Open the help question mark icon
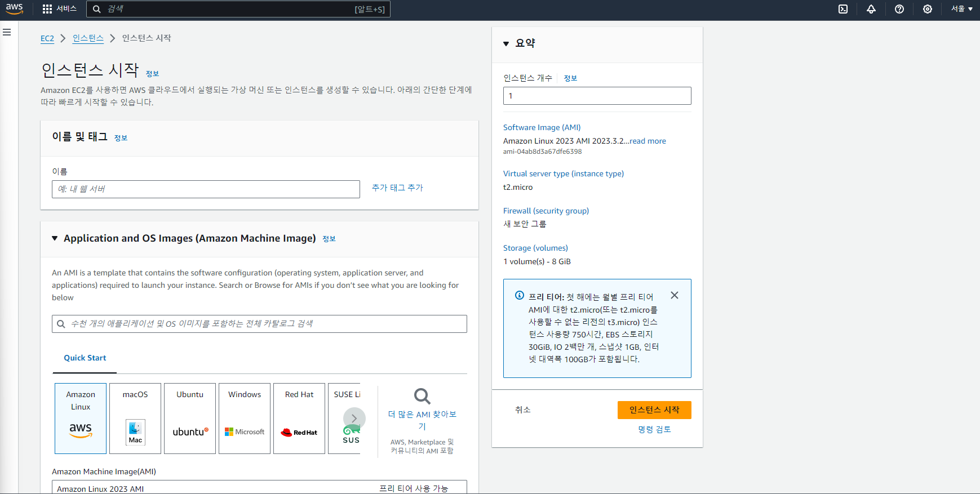Image resolution: width=980 pixels, height=494 pixels. click(x=899, y=9)
